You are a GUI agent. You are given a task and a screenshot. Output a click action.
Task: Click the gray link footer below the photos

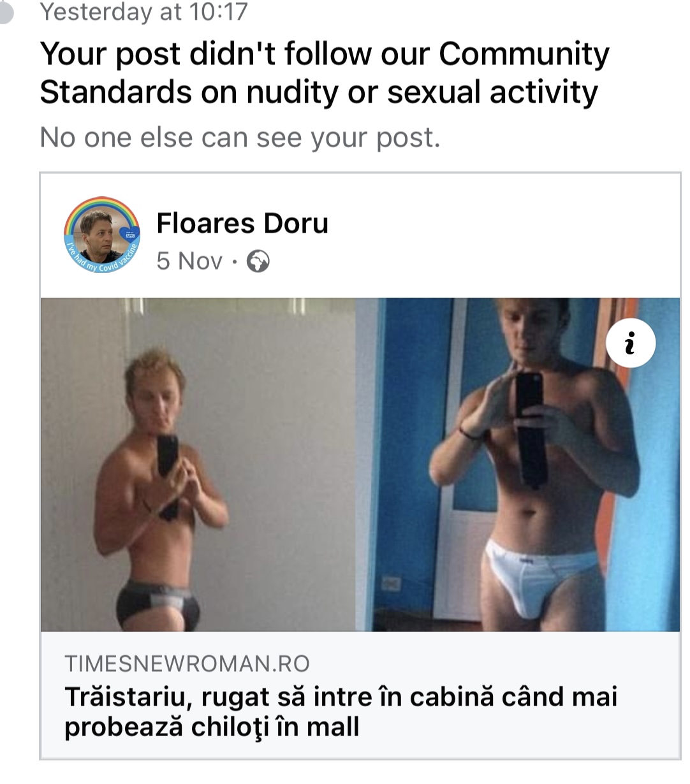tap(360, 694)
